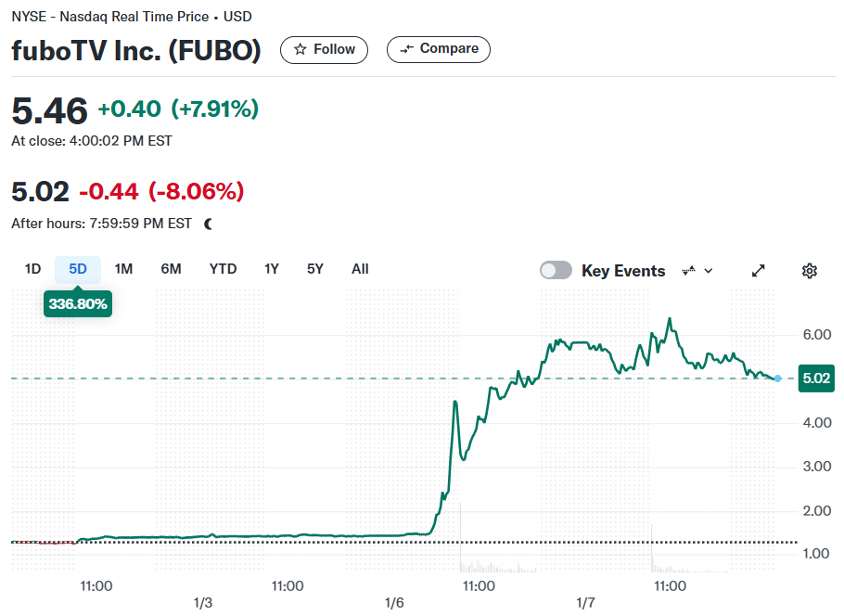
Task: Click the 5.02 price label on axis
Action: 816,378
